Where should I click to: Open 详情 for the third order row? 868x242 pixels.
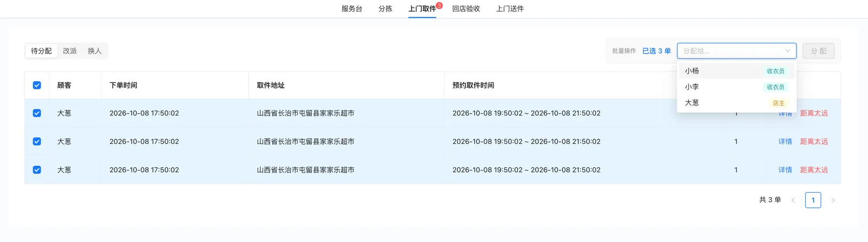coord(785,169)
